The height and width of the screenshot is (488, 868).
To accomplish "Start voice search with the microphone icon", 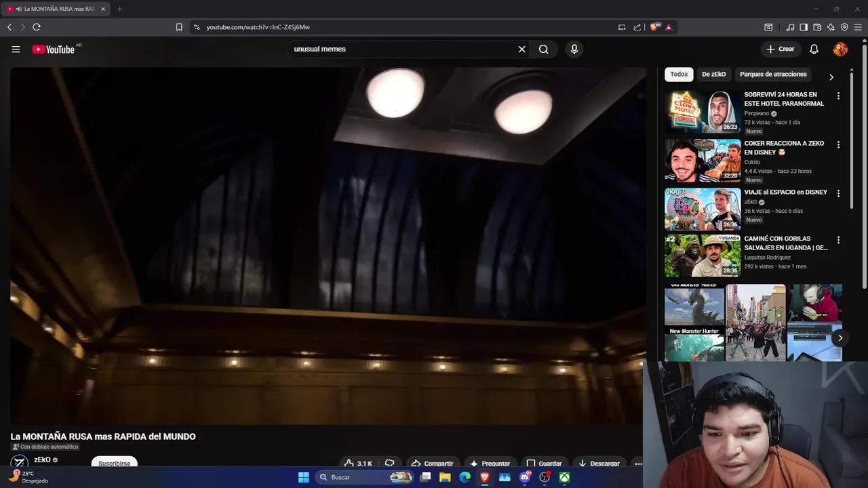I will 574,49.
